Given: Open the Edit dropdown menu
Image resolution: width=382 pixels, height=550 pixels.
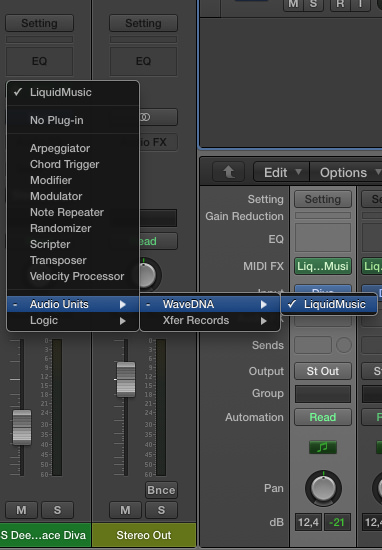Looking at the screenshot, I should (x=281, y=172).
